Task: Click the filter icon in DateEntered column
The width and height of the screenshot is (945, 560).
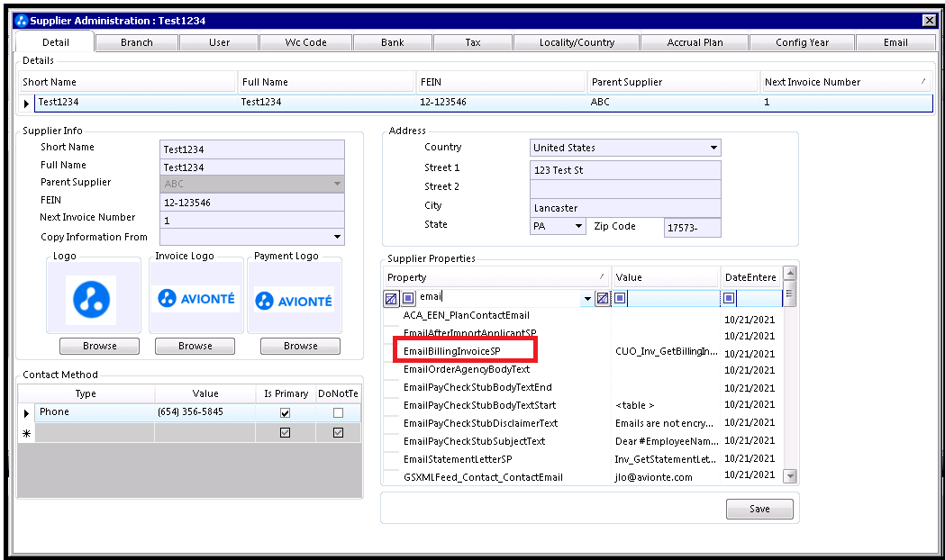Action: click(x=729, y=297)
